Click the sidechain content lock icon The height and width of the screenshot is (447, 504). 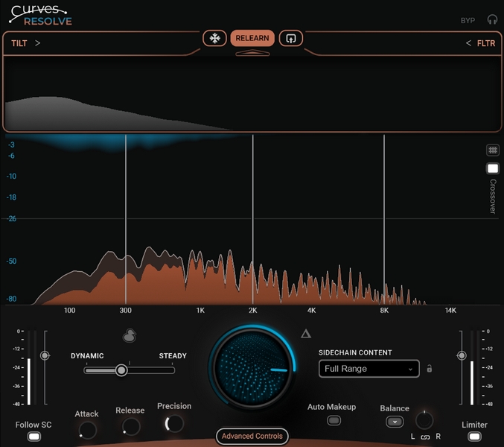coord(430,369)
